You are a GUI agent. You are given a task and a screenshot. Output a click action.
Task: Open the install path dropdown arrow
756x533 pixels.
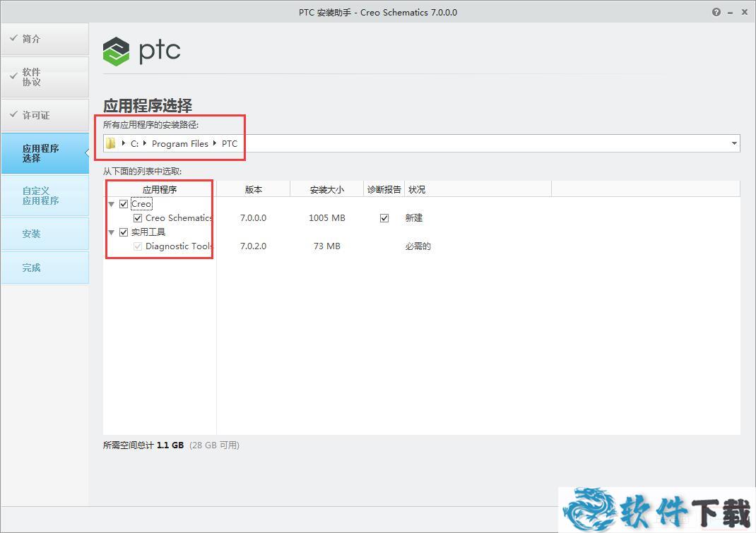click(734, 144)
